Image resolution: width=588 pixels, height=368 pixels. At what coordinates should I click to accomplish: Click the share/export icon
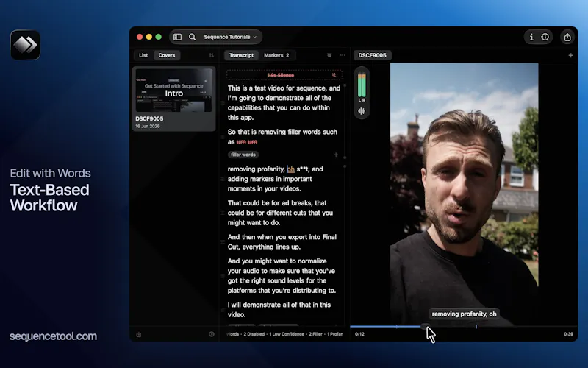[567, 37]
